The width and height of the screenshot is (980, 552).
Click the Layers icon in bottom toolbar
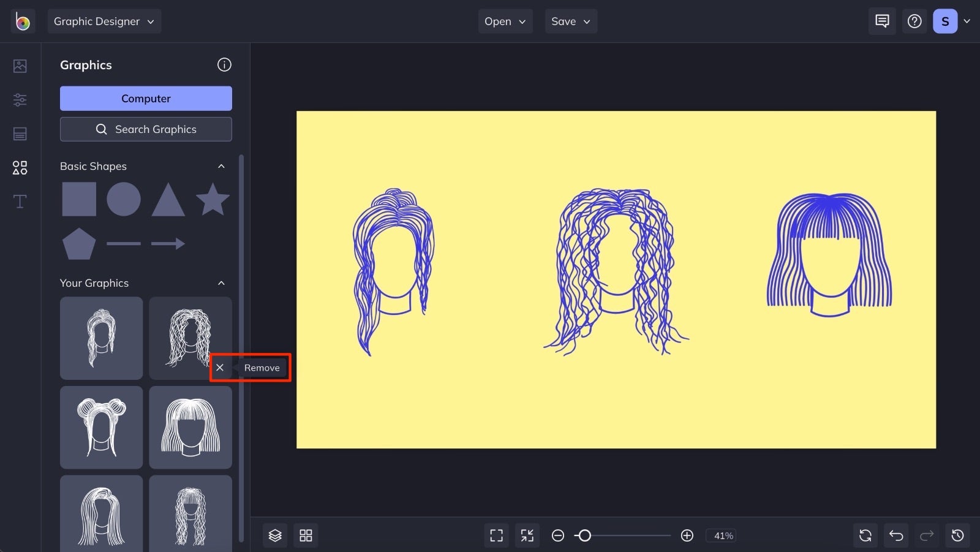(274, 535)
